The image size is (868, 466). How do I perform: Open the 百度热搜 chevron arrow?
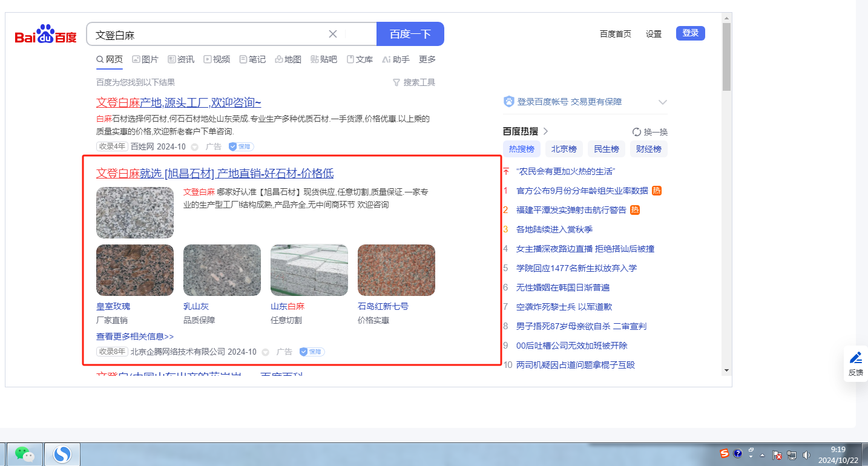[545, 131]
